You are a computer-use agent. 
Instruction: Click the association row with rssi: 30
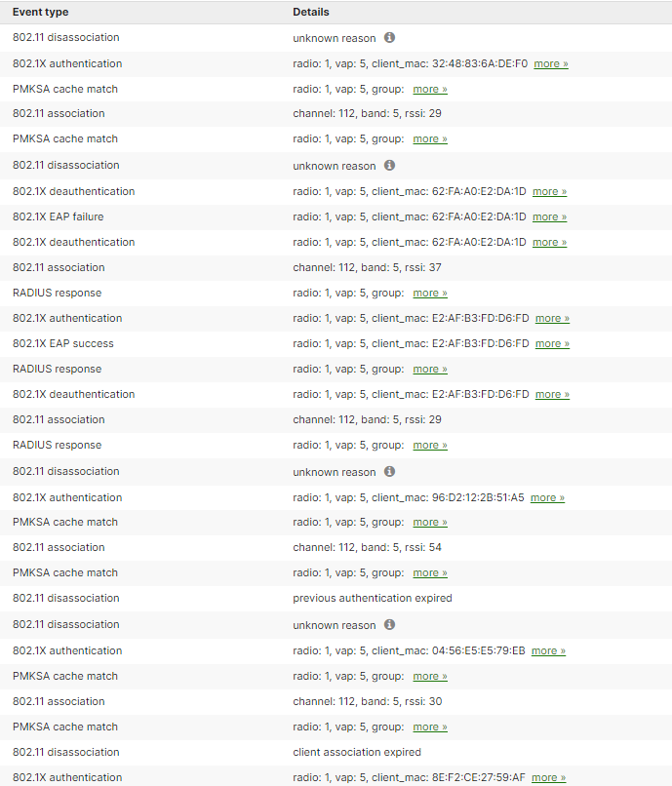point(367,702)
